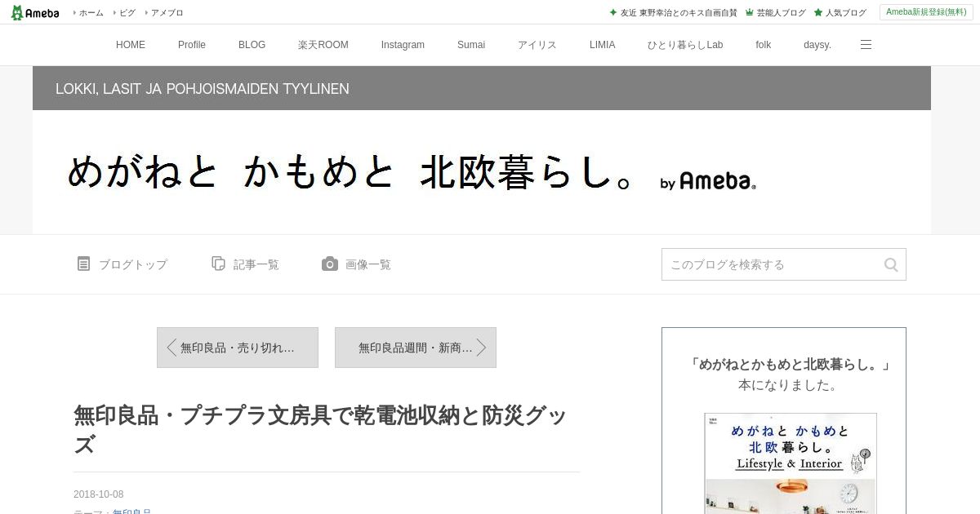980x514 pixels.
Task: Click the ブログトップ document icon
Action: coord(83,264)
